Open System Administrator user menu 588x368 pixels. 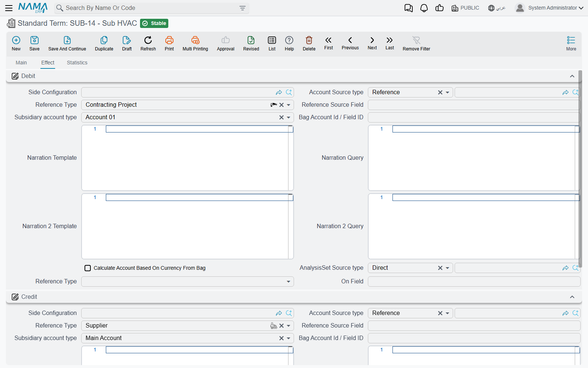click(x=549, y=8)
